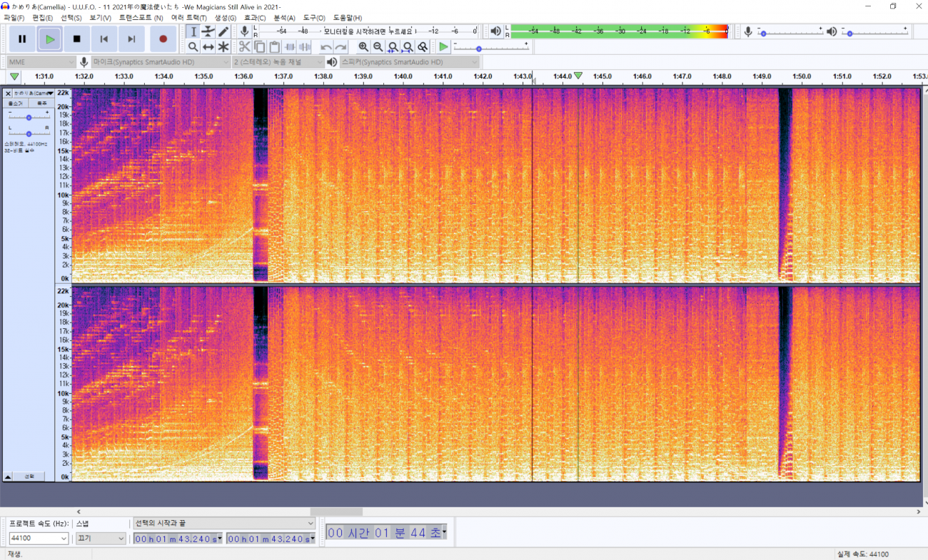Open the 스피커 playback device dropdown

(410, 62)
